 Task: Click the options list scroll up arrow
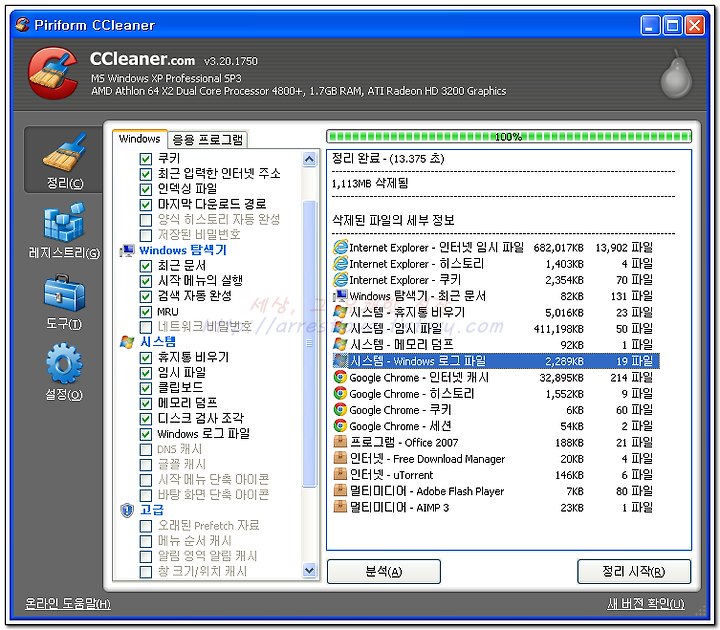(309, 159)
